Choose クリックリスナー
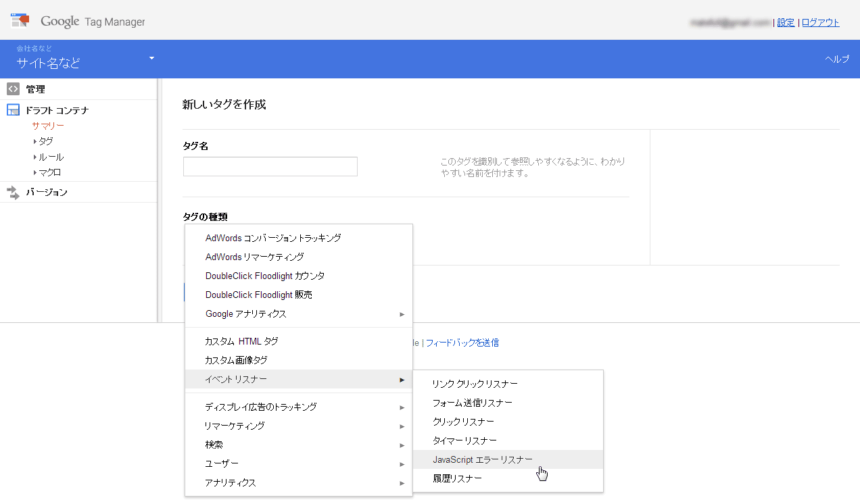Image resolution: width=860 pixels, height=504 pixels. (508, 422)
